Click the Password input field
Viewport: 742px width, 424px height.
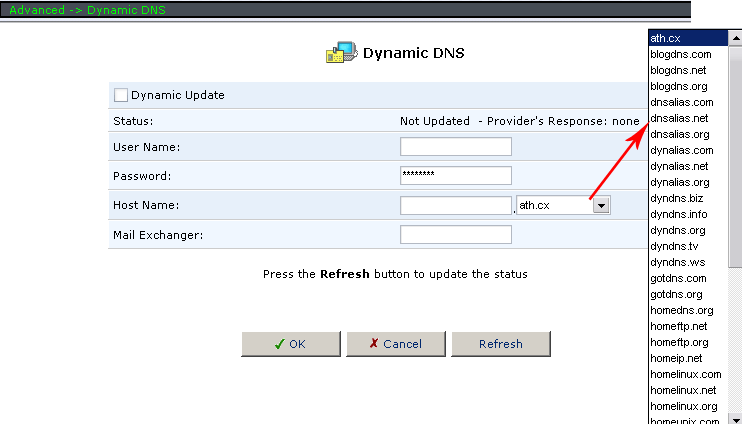[455, 176]
